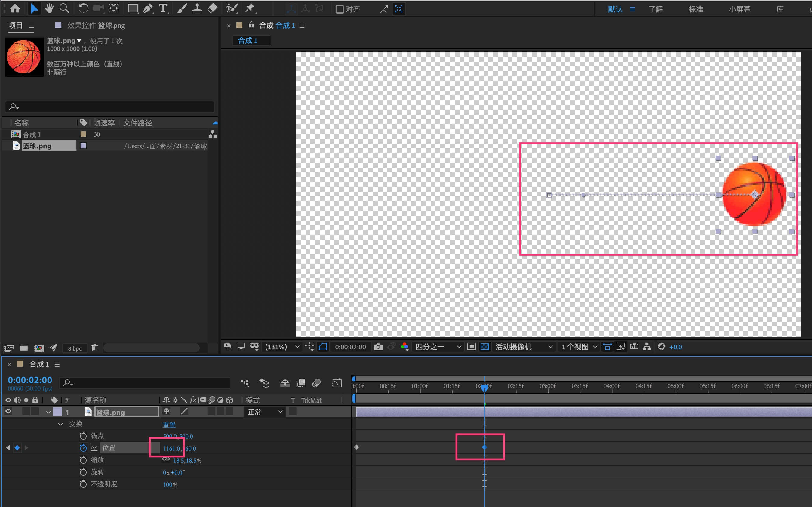Viewport: 812px width, 507px height.
Task: Delete item with project trash icon
Action: pyautogui.click(x=95, y=348)
